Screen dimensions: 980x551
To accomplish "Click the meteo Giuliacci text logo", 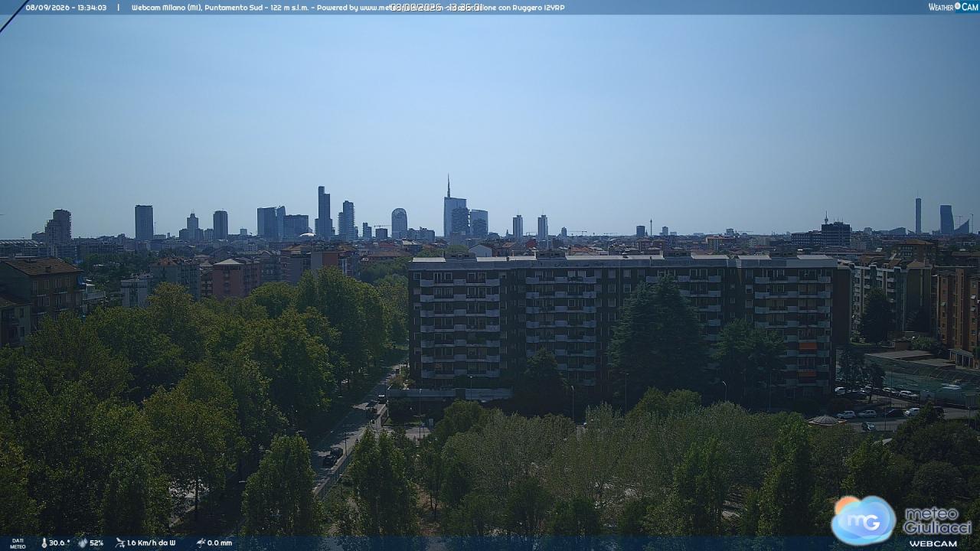I will click(x=937, y=520).
